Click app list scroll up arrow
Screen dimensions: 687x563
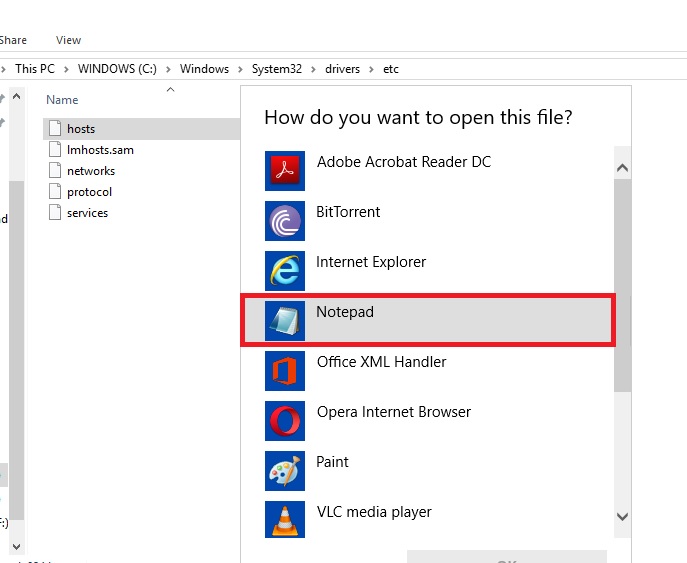[x=622, y=168]
